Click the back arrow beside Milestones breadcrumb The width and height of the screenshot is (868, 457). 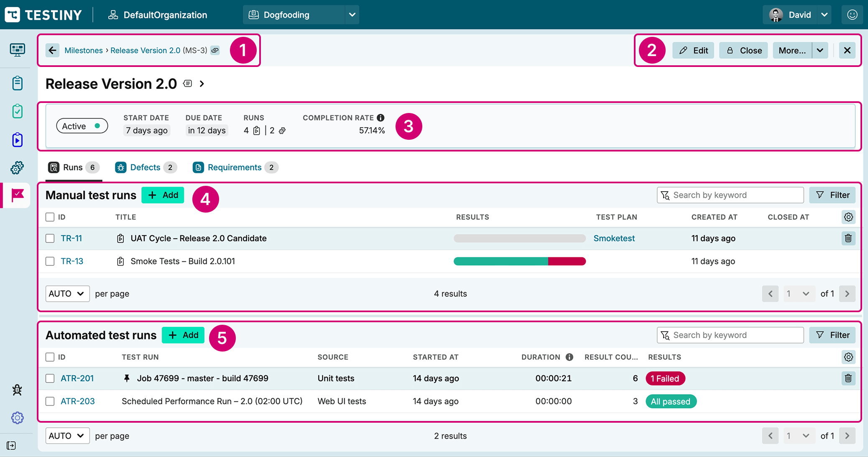(x=52, y=50)
